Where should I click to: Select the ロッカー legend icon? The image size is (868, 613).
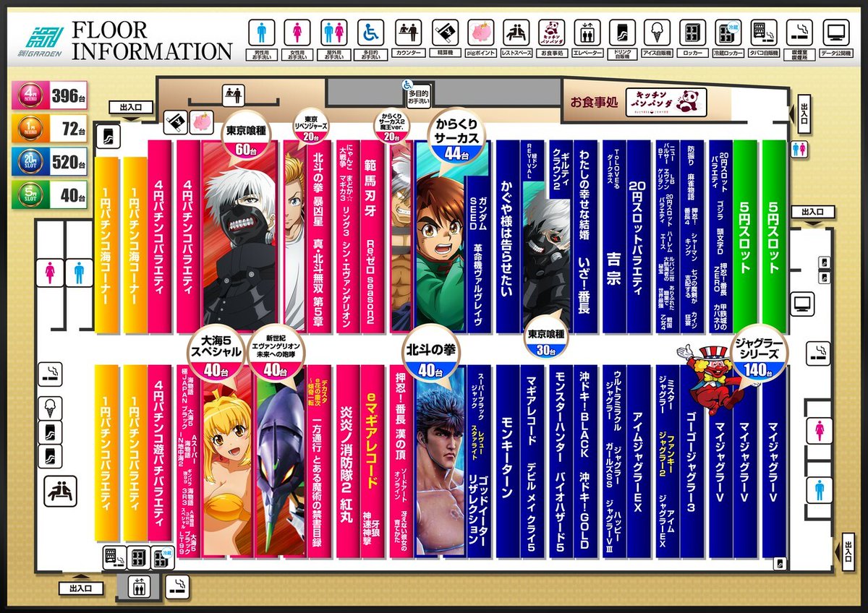[x=693, y=32]
